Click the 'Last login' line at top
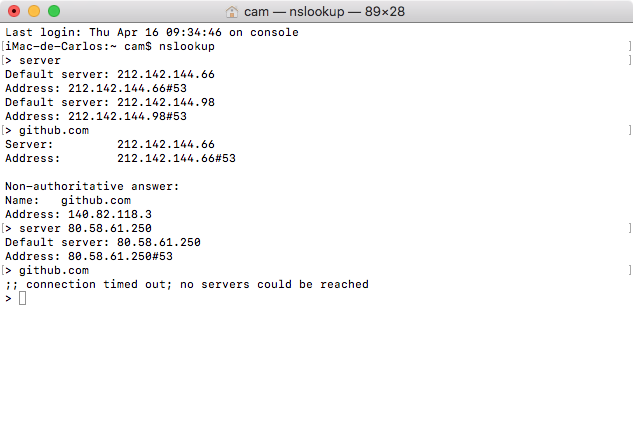This screenshot has height=422, width=633. (x=152, y=32)
